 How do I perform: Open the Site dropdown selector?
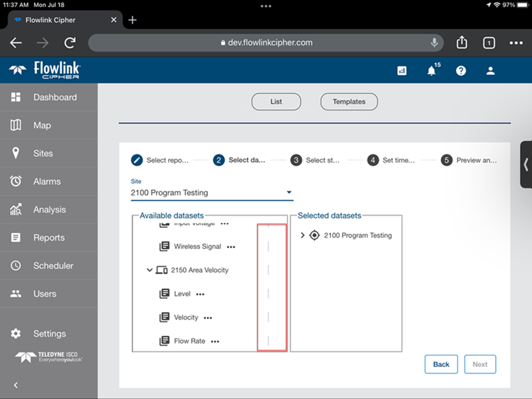[x=289, y=193]
